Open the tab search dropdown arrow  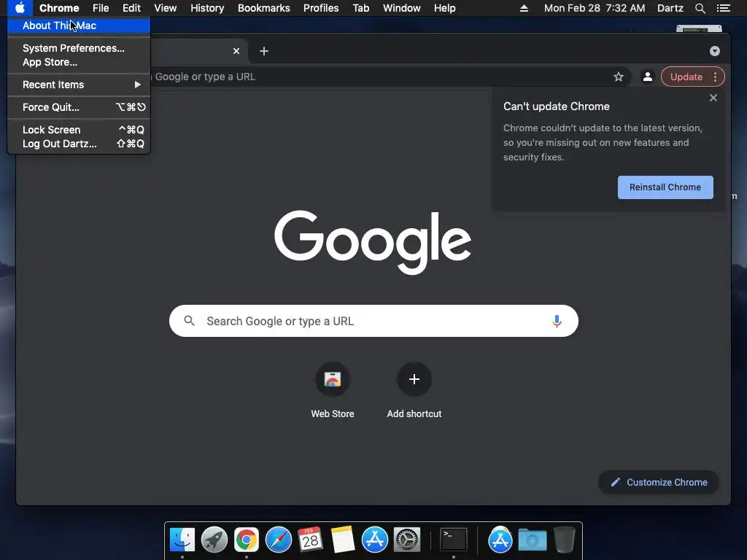[715, 51]
